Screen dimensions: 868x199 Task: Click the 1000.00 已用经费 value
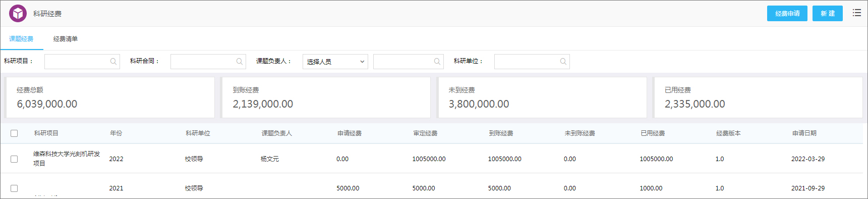pos(651,188)
